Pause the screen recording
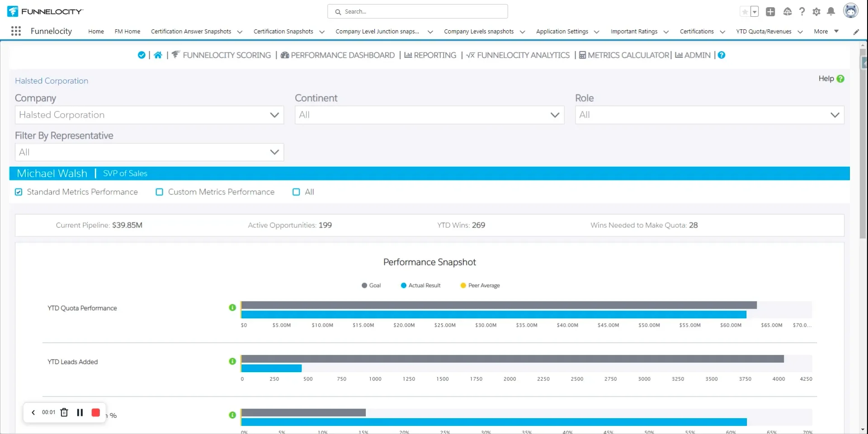868x434 pixels. pyautogui.click(x=80, y=412)
